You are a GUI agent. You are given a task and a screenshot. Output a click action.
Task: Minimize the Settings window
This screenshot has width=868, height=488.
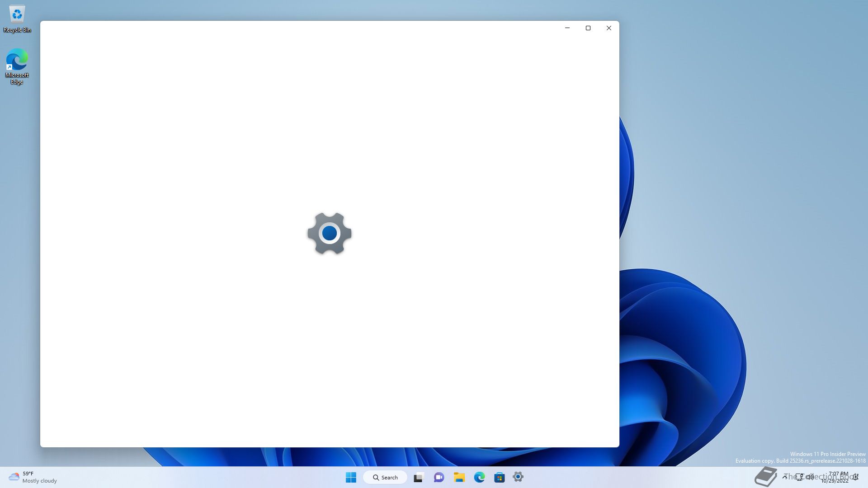(x=567, y=28)
